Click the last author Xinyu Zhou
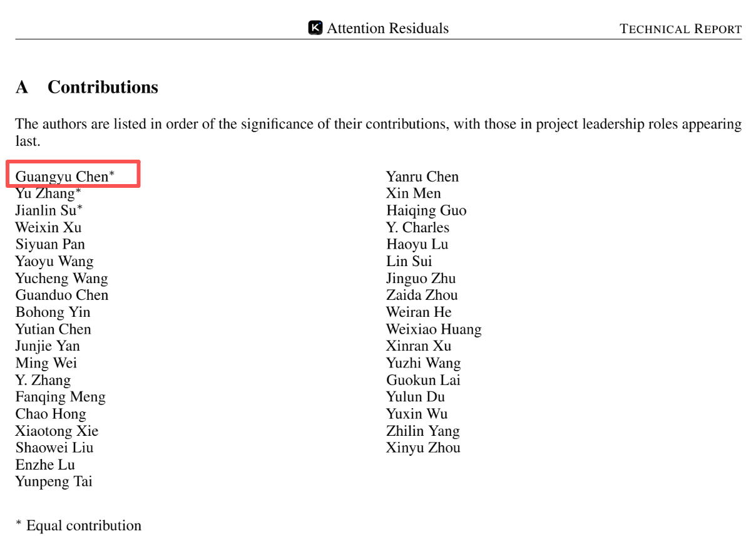Screen dimensions: 756x556 tap(423, 448)
